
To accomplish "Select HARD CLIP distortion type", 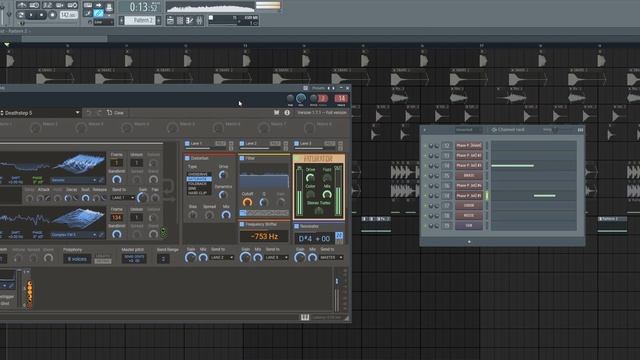I will (198, 193).
